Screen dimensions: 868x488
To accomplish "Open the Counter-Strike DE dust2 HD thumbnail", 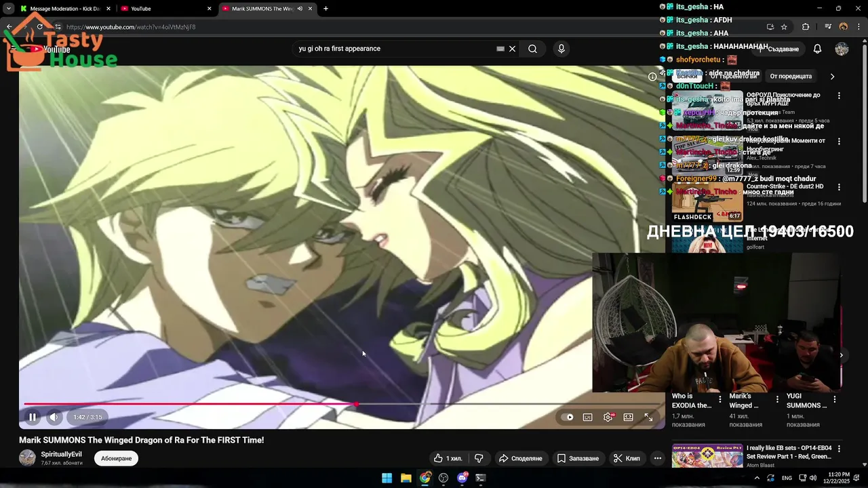I will [x=707, y=201].
